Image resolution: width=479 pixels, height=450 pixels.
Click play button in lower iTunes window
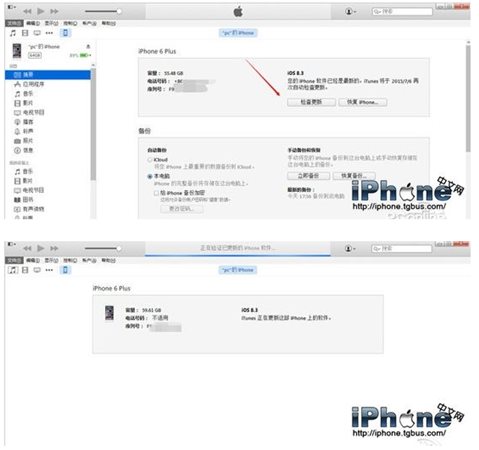[41, 248]
